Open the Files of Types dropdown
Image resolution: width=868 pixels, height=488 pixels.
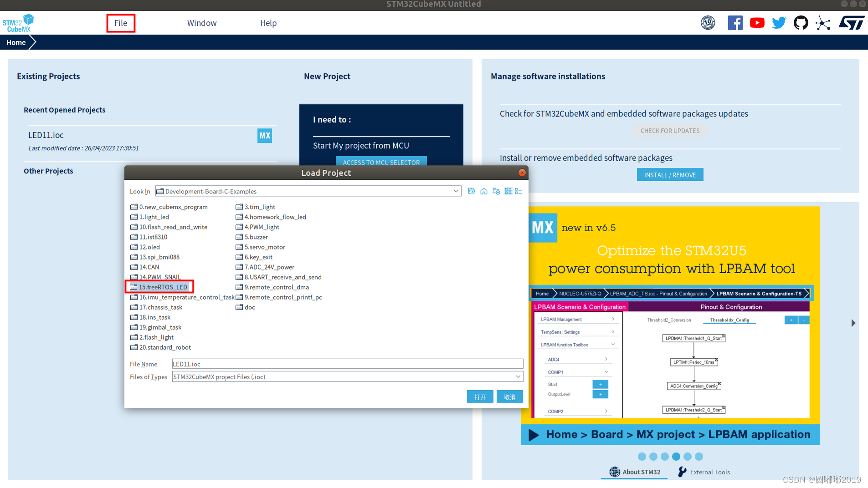518,376
